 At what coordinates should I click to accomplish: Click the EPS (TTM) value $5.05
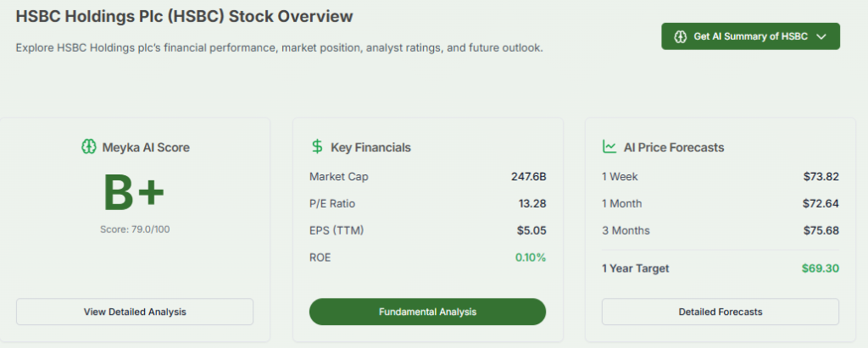531,230
